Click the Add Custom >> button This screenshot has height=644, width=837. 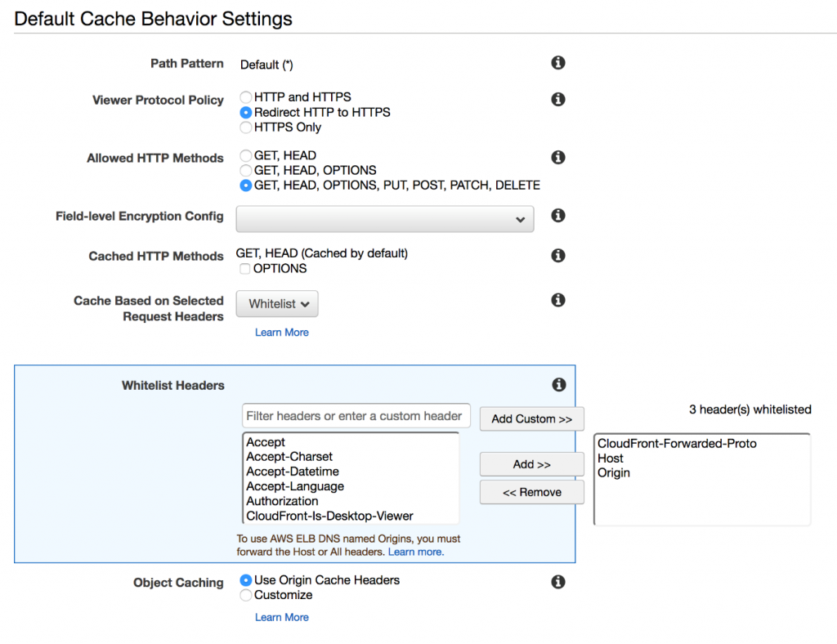point(531,418)
